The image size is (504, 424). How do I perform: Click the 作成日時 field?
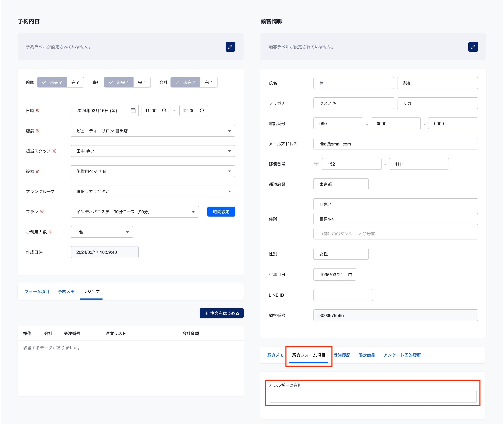pos(105,252)
